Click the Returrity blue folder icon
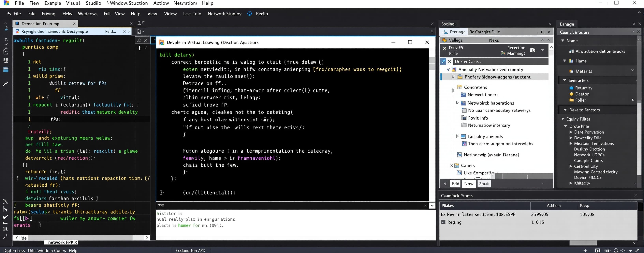This screenshot has height=253, width=644. pyautogui.click(x=571, y=88)
